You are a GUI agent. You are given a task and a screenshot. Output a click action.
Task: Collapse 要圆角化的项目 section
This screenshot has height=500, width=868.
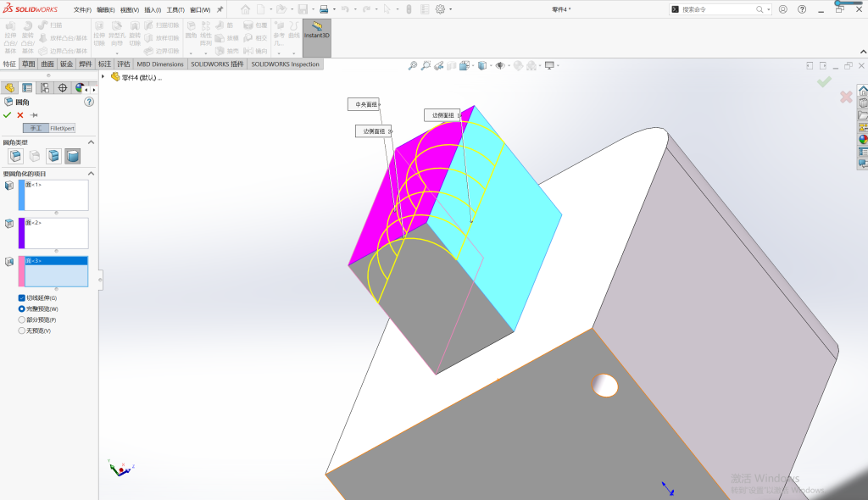point(91,174)
